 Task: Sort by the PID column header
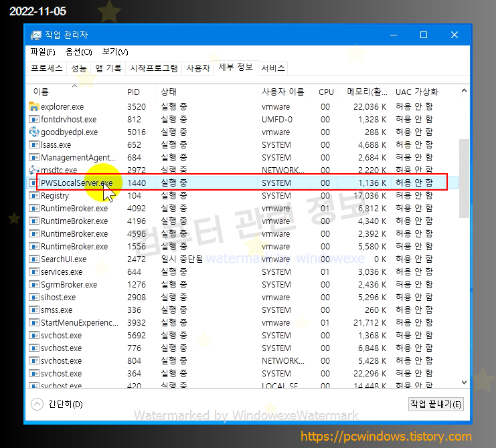point(139,92)
